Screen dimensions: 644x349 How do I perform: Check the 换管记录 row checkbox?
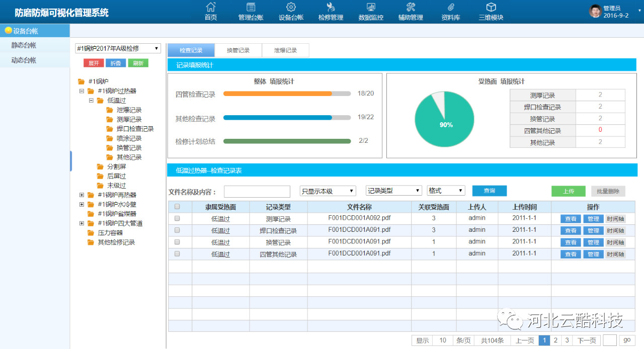pos(177,242)
